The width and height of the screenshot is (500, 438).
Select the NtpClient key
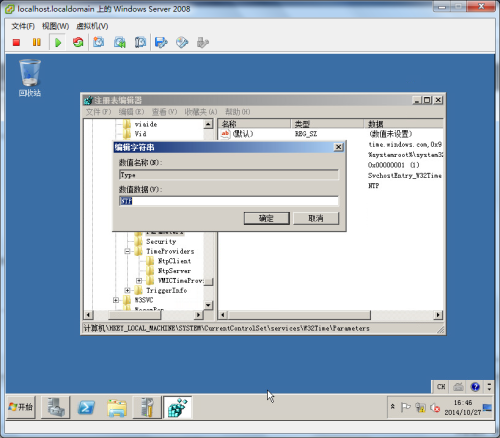(x=174, y=261)
